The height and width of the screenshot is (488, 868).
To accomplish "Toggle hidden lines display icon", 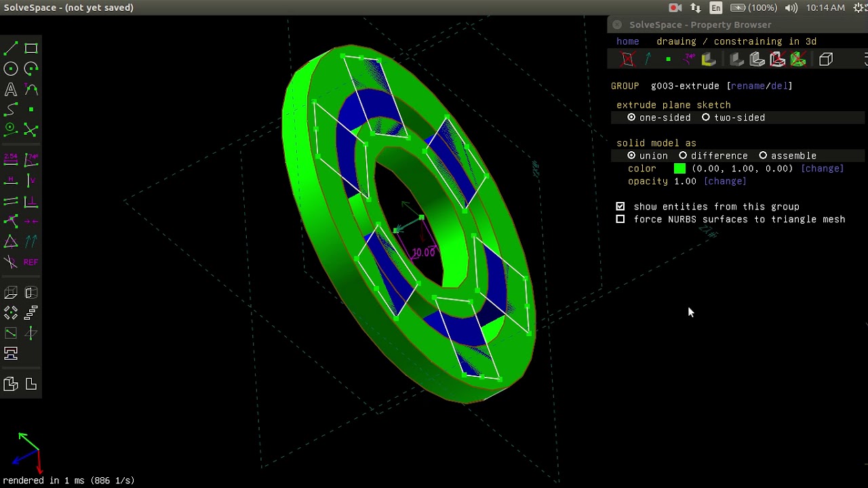I will coord(826,60).
